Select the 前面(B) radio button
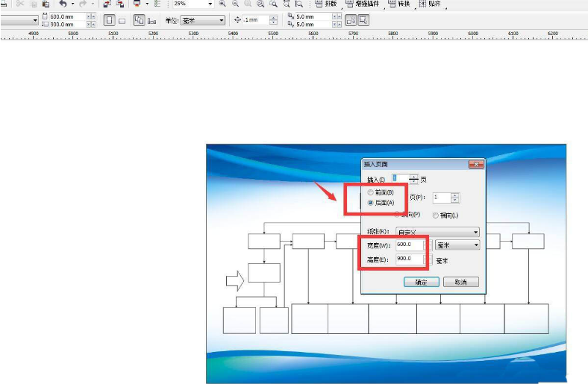This screenshot has height=384, width=588. pyautogui.click(x=371, y=192)
